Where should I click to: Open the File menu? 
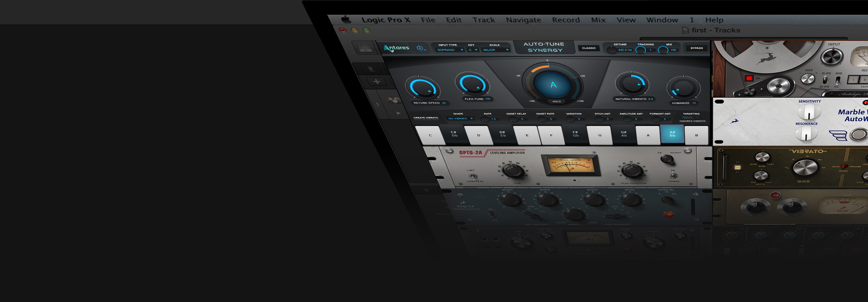(x=428, y=20)
